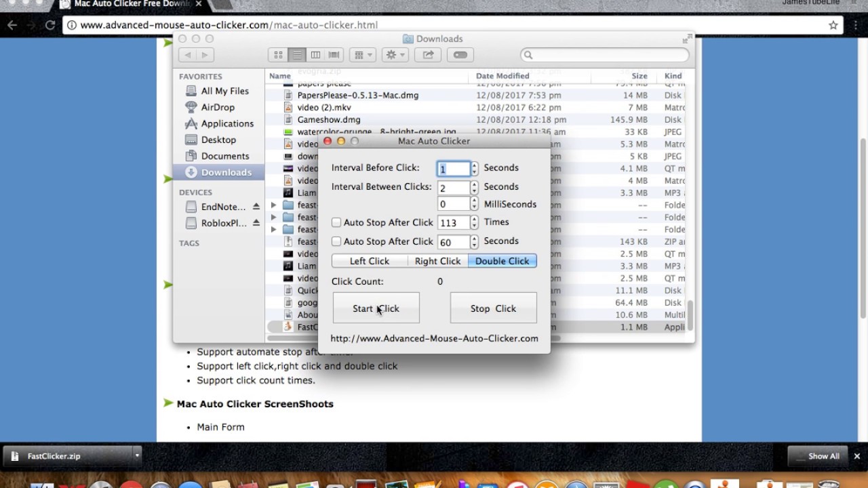Select Gameshow.dmg file

(x=328, y=120)
